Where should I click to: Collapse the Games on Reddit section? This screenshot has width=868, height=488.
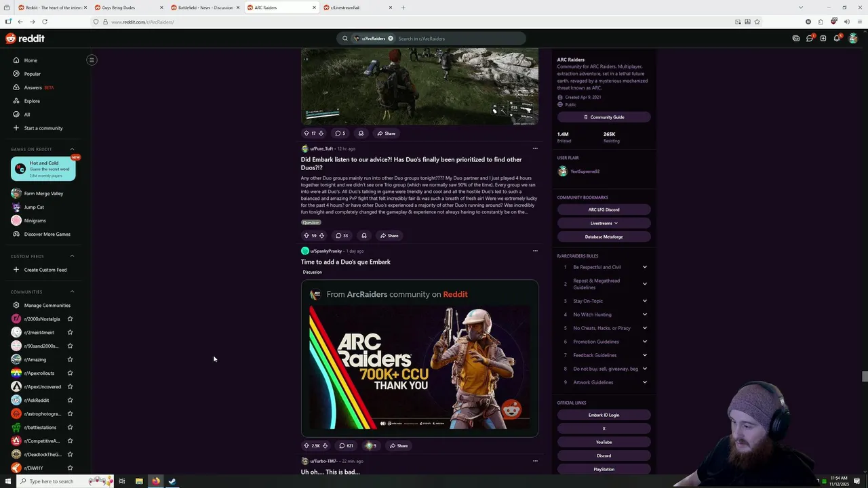point(73,149)
